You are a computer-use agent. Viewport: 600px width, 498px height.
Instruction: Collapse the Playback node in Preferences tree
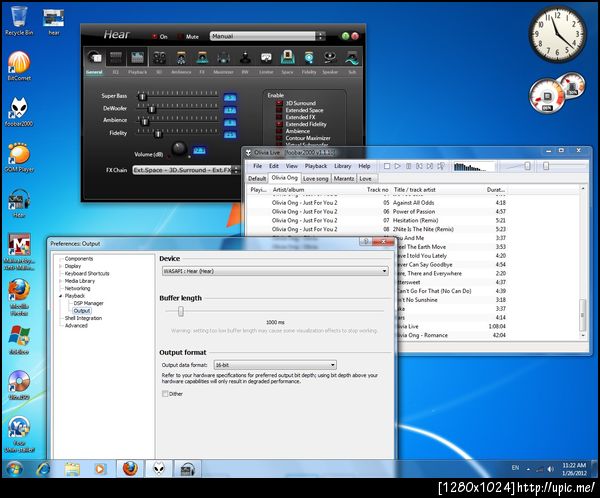coord(60,296)
